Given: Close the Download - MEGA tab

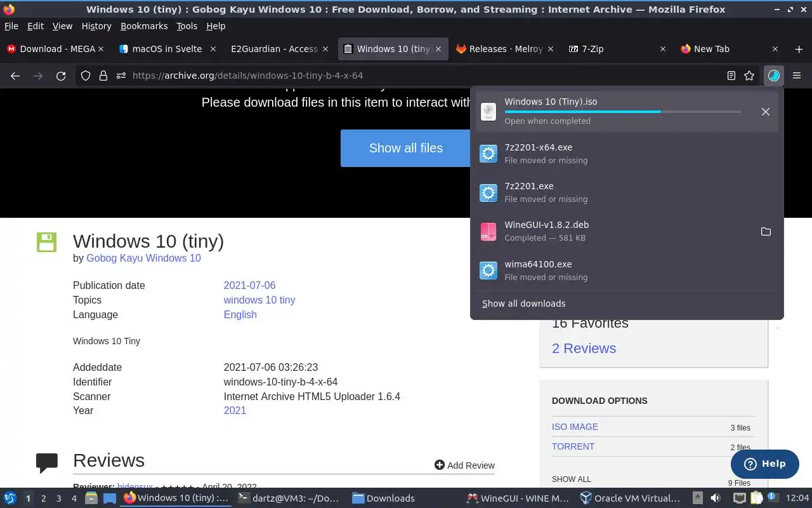Looking at the screenshot, I should pos(100,49).
